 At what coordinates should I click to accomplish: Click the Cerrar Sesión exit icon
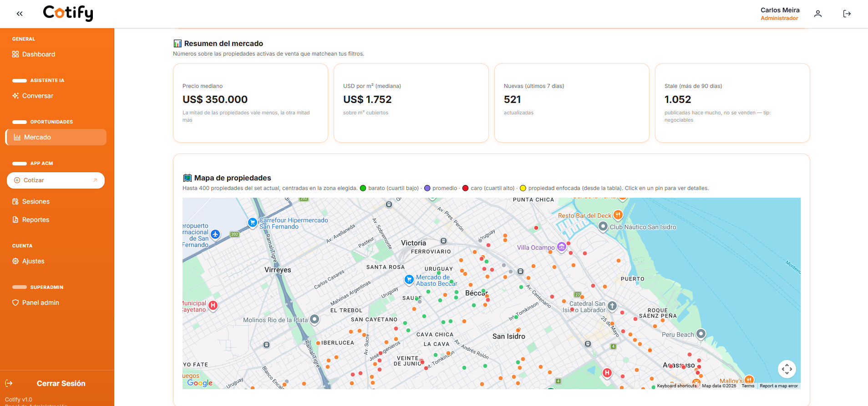point(9,383)
